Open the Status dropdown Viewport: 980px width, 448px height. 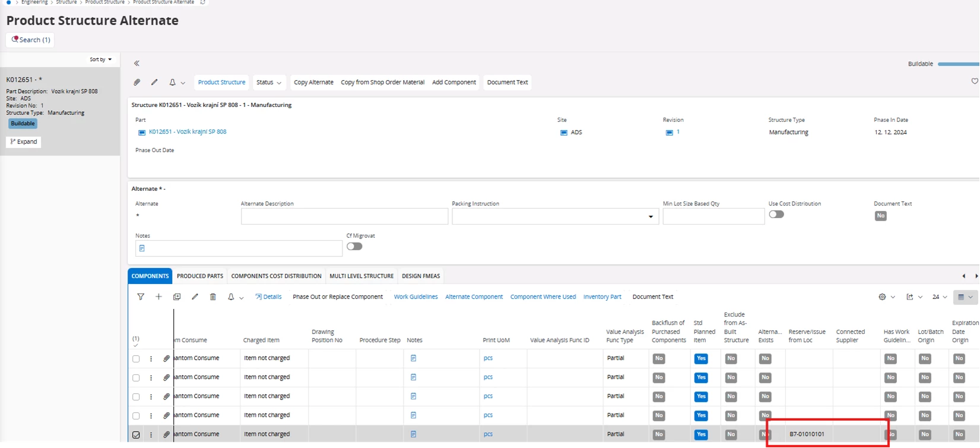click(268, 83)
